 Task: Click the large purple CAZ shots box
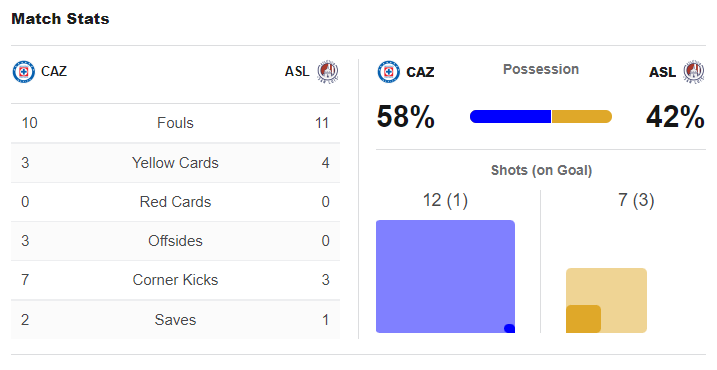(x=445, y=276)
